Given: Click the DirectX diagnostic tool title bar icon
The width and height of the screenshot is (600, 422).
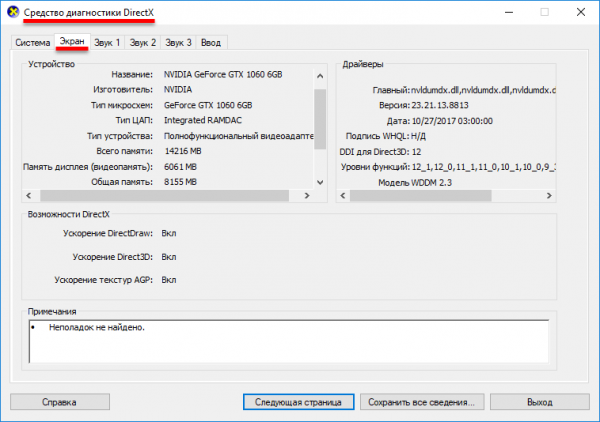Looking at the screenshot, I should click(13, 12).
